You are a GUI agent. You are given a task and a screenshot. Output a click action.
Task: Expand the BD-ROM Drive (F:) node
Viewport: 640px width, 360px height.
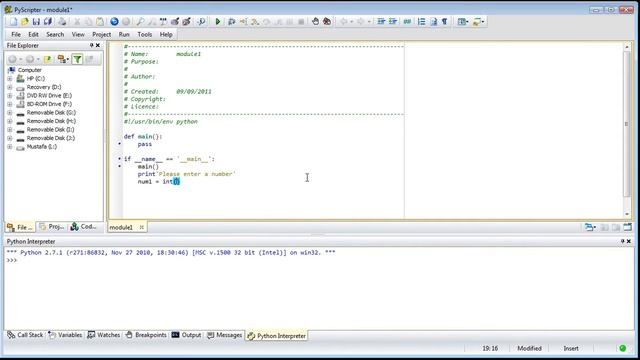10,104
